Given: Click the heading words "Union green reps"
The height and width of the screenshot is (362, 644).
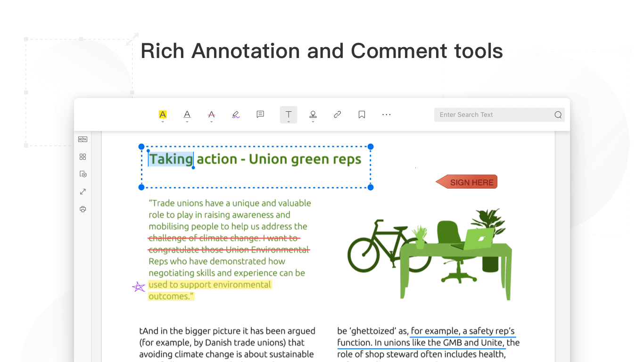Looking at the screenshot, I should [x=305, y=159].
